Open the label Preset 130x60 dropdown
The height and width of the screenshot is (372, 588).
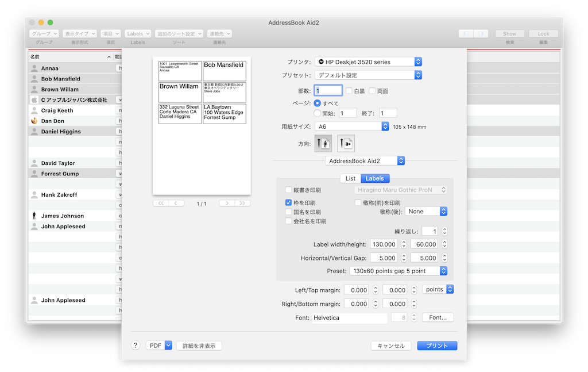point(399,271)
